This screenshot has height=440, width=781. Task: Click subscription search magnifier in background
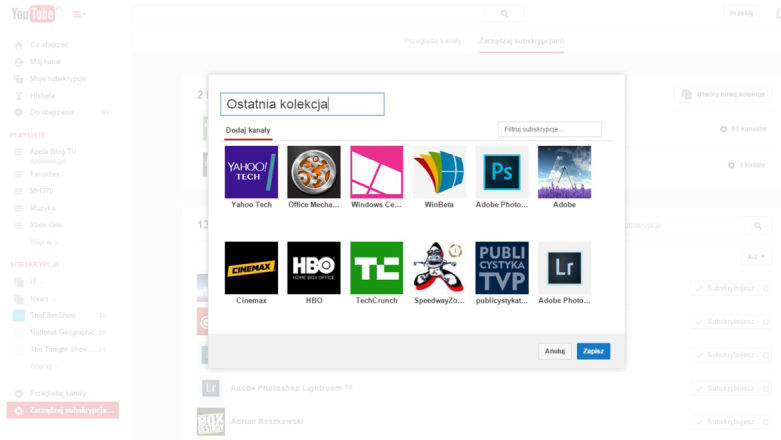coord(758,226)
